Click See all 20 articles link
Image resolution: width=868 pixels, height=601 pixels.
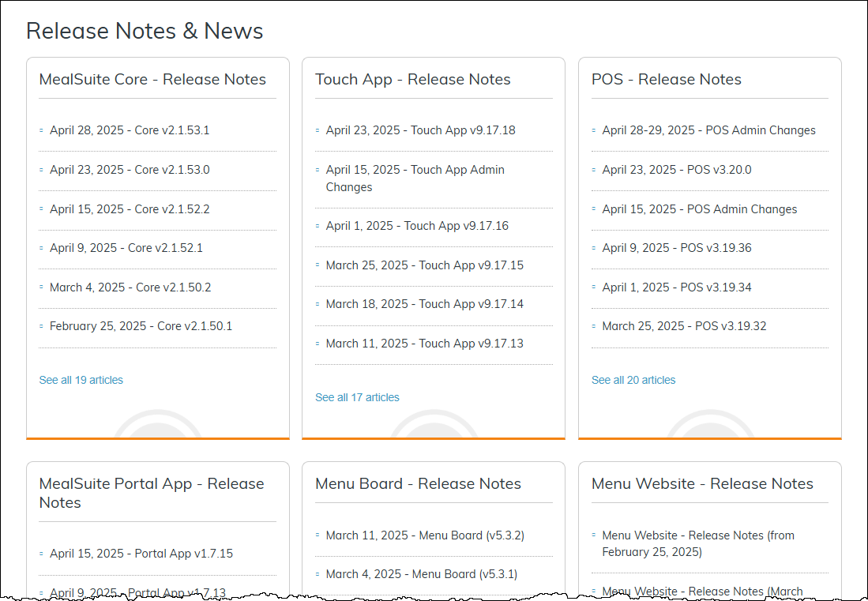633,380
